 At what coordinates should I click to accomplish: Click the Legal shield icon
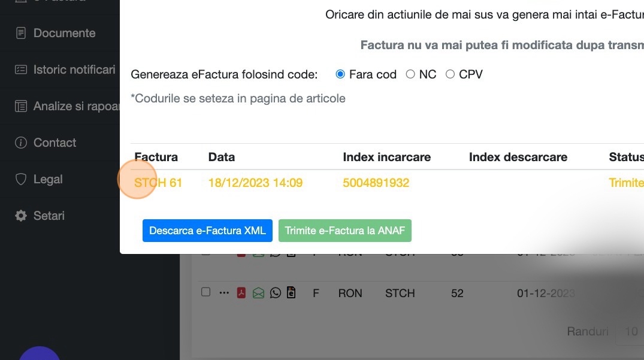(21, 179)
